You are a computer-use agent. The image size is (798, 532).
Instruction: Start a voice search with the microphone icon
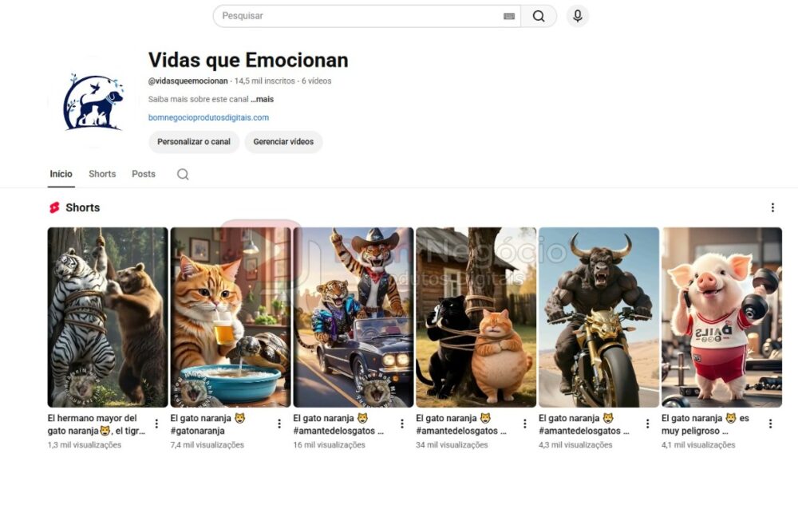point(577,15)
